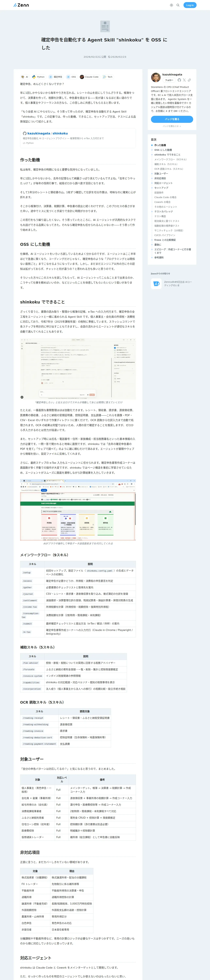Jump to 補助スキル(5スキル) in contents
210x980 pixels.
tap(166, 164)
